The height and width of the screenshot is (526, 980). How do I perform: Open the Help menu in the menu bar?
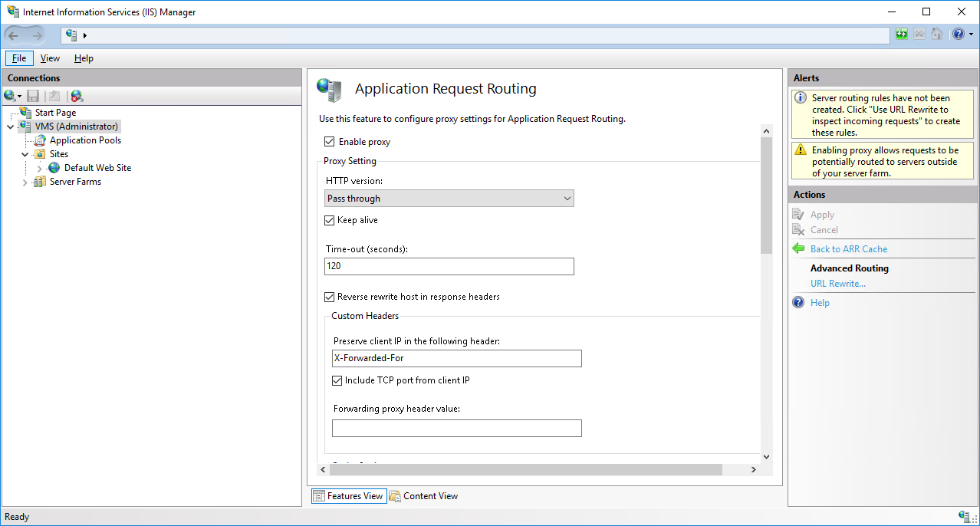point(84,58)
